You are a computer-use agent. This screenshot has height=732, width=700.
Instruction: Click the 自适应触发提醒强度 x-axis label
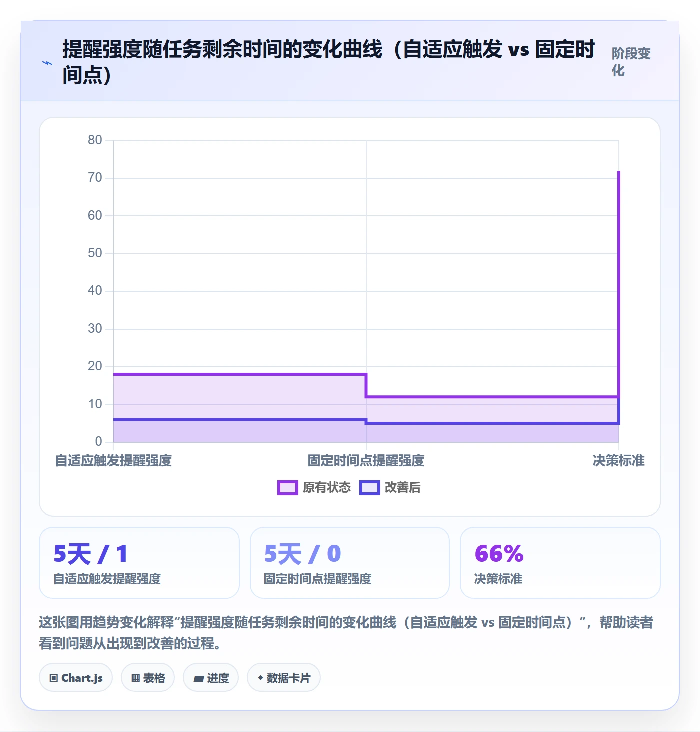113,460
